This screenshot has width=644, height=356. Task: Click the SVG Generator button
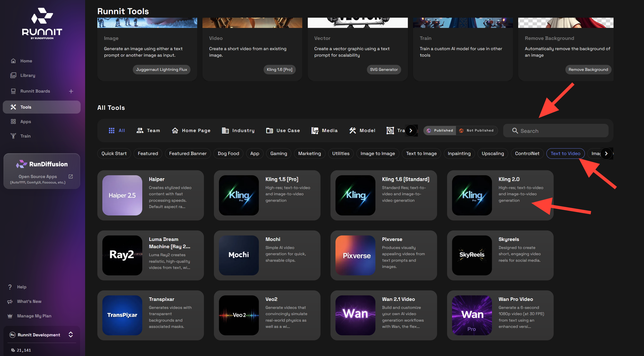click(x=384, y=70)
